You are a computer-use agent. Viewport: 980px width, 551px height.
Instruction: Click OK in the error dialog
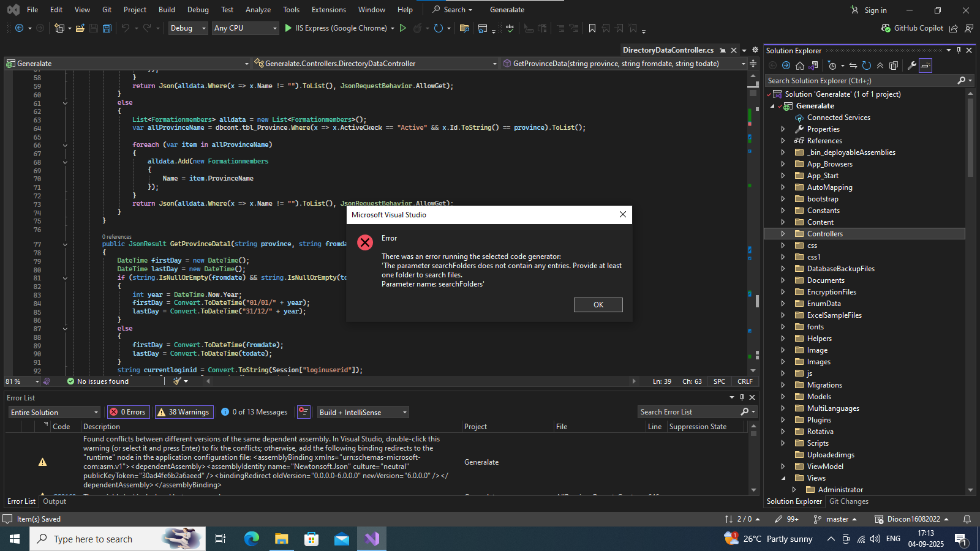point(598,305)
